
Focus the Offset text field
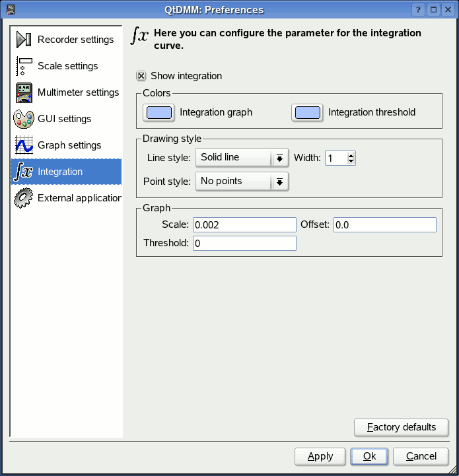384,225
